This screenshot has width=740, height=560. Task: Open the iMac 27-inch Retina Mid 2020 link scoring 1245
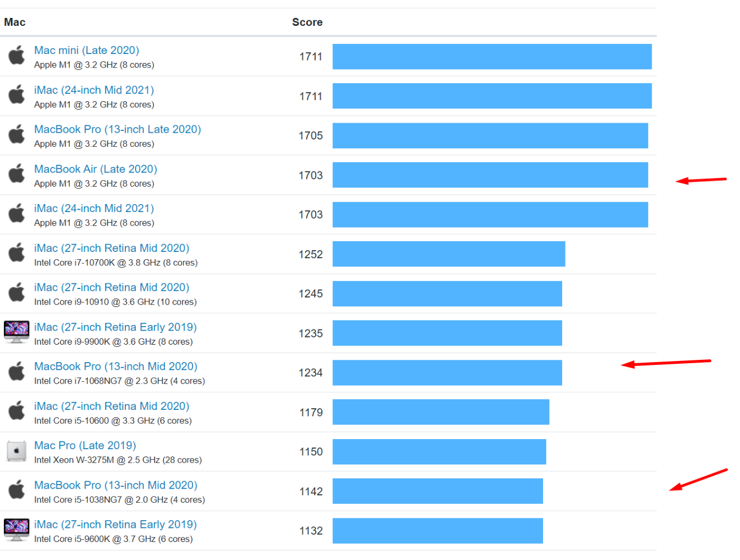(112, 287)
